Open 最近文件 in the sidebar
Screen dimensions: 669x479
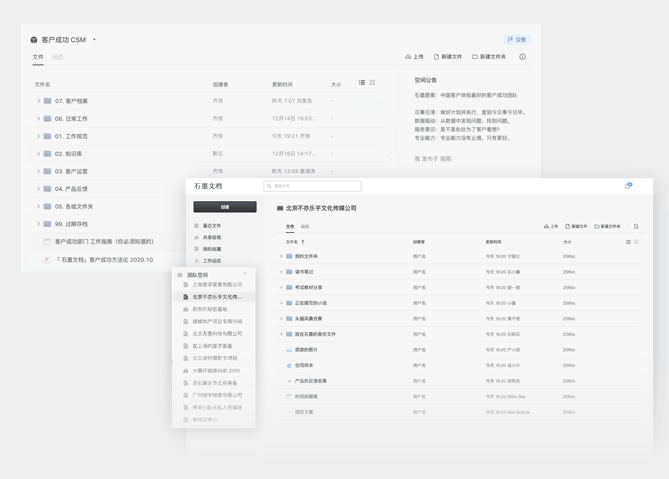coord(212,226)
